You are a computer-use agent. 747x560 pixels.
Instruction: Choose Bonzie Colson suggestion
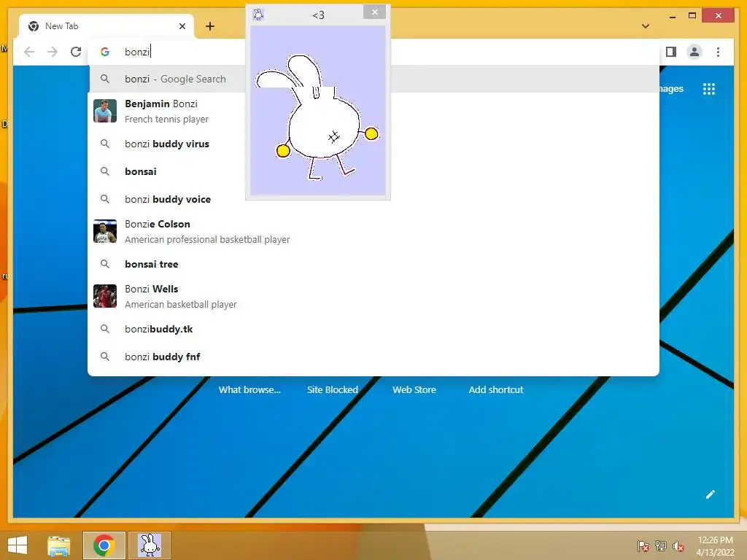(373, 231)
